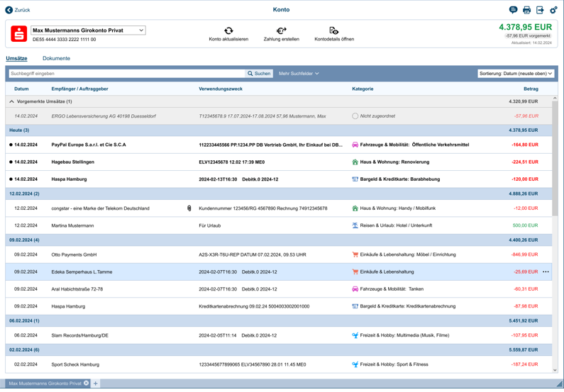Click the cart icon in Edeka row

tap(355, 272)
